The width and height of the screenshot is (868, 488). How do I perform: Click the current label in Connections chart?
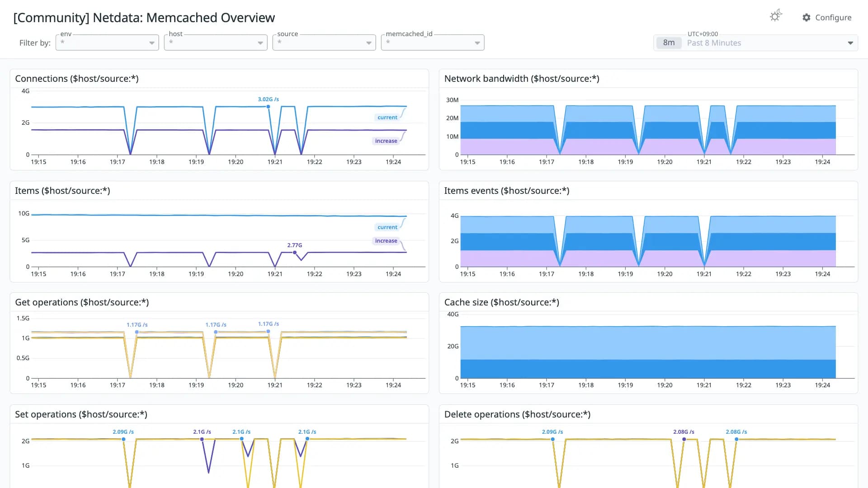coord(387,117)
